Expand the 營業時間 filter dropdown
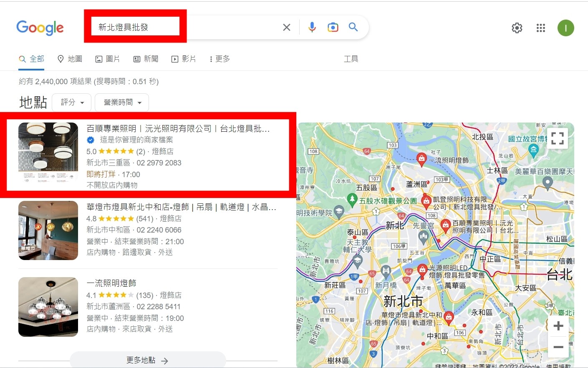This screenshot has width=588, height=368. coord(122,103)
